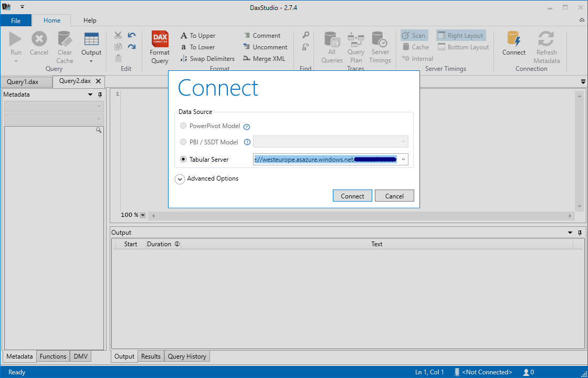This screenshot has width=588, height=378.
Task: Click the Refresh Metadata icon
Action: [x=547, y=39]
